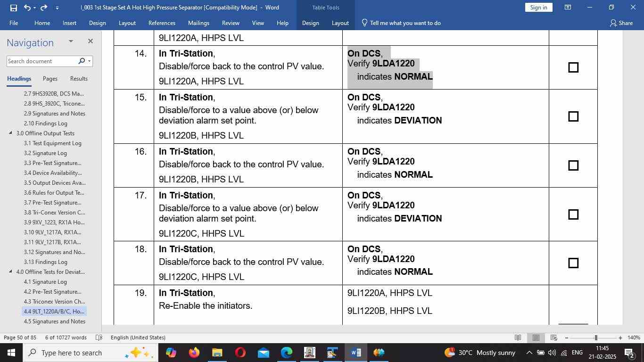The width and height of the screenshot is (644, 362).
Task: Open Mail from the taskbar
Action: (x=263, y=353)
